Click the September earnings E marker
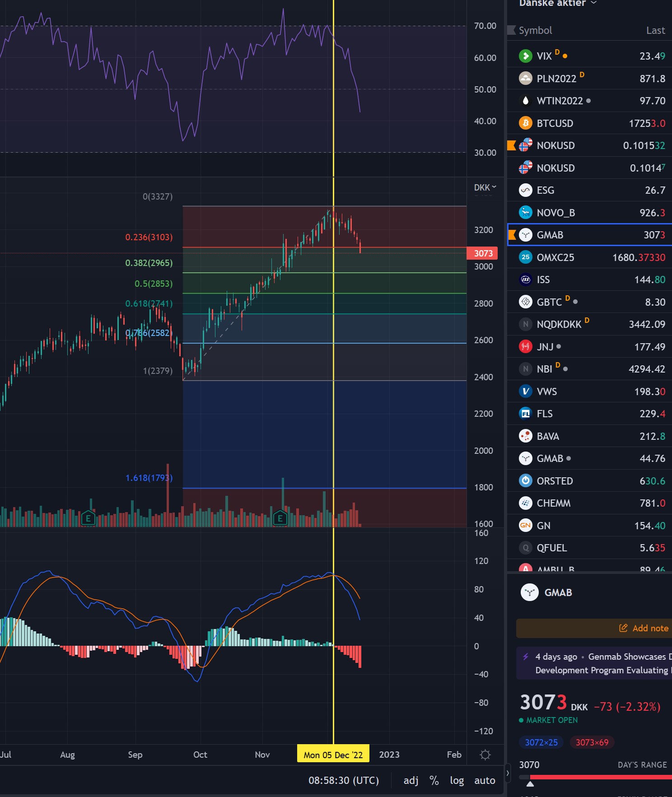The image size is (672, 797). coord(88,518)
